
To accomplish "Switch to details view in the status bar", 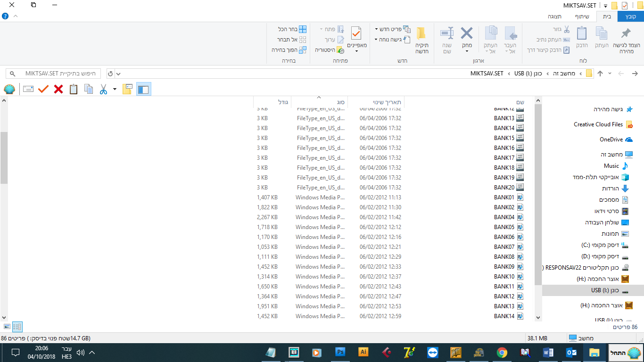I will pos(17,326).
